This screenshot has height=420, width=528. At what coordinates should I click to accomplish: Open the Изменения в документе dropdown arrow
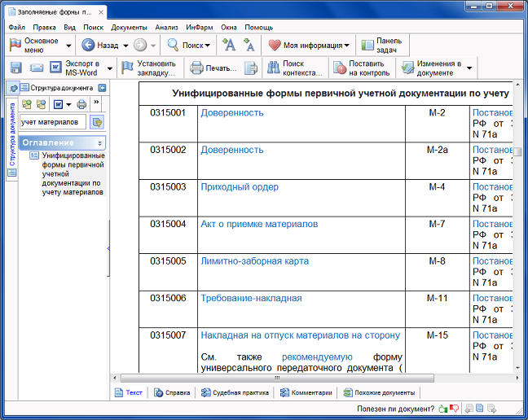click(469, 68)
